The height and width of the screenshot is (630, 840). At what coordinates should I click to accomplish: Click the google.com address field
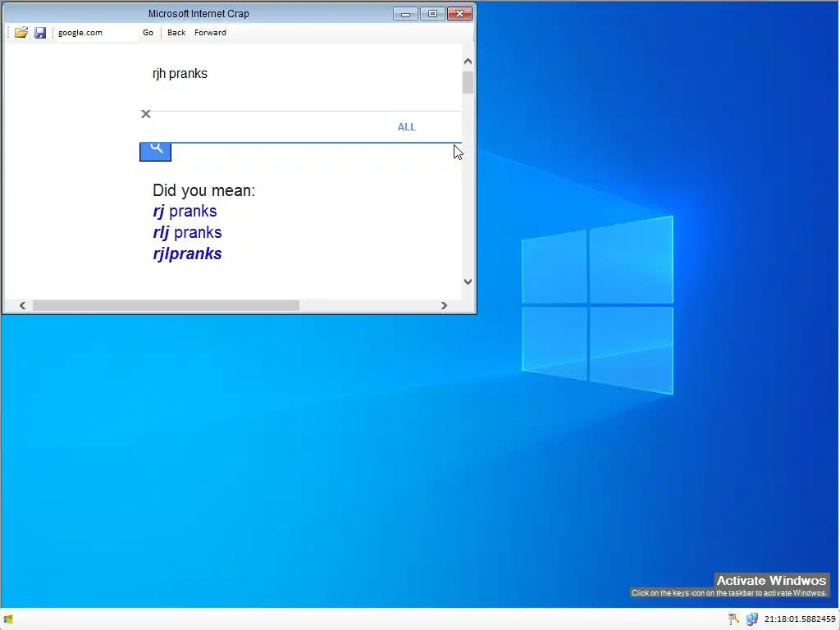point(95,33)
